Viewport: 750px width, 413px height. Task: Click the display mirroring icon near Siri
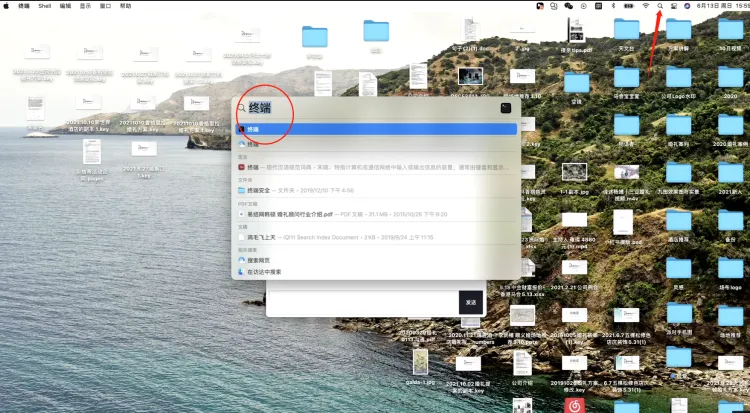674,6
